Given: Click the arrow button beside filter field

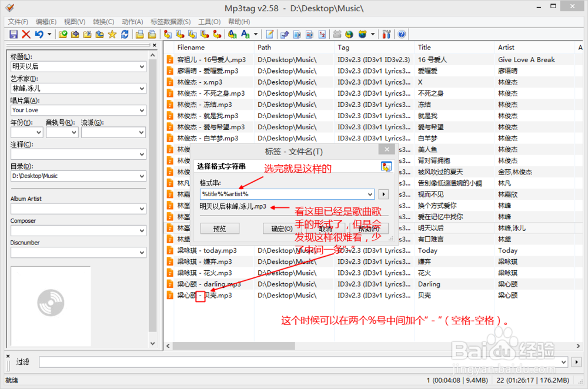Looking at the screenshot, I should click(576, 362).
